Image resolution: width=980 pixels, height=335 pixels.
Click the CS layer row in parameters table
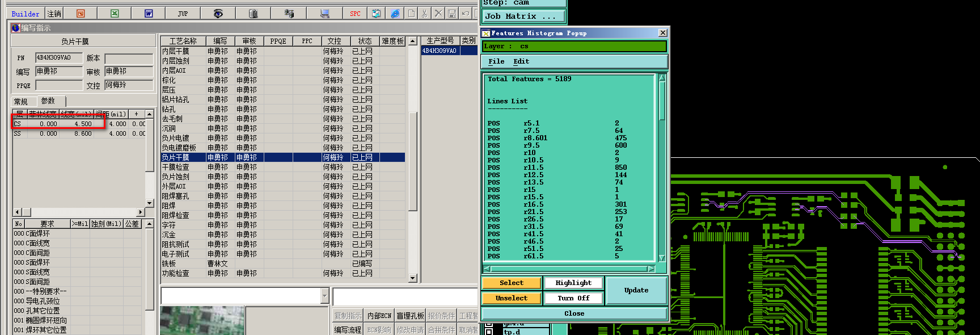[x=79, y=124]
